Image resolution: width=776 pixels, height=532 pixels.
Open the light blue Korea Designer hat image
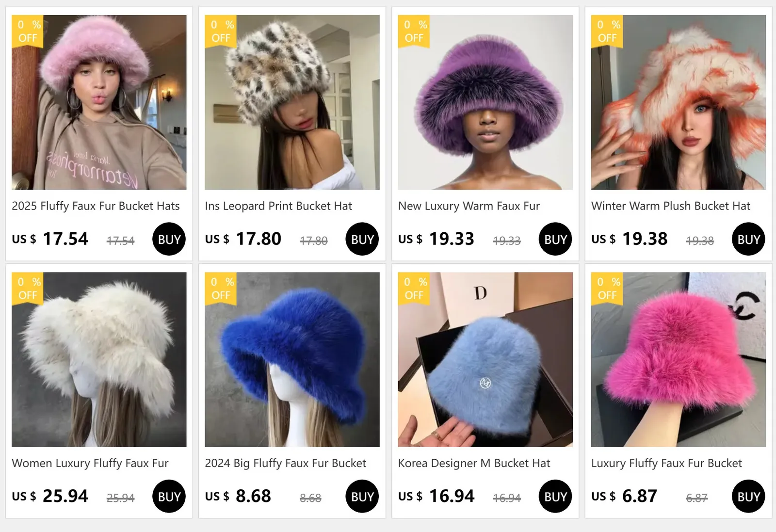pos(485,359)
